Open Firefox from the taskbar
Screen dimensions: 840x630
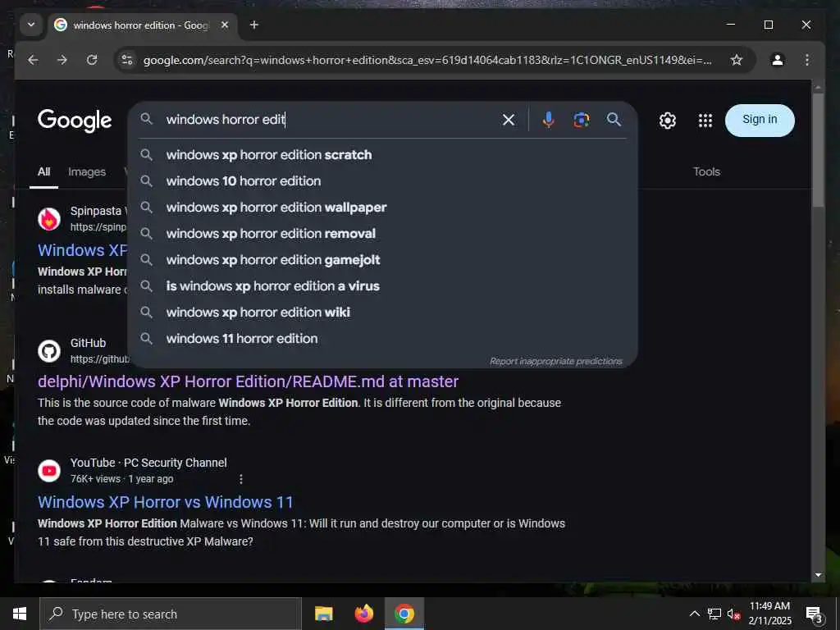(x=363, y=614)
